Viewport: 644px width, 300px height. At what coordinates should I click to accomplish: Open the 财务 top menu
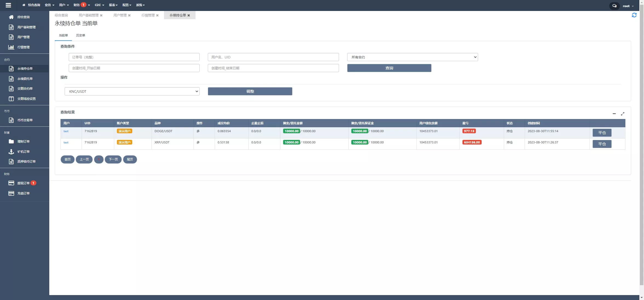pyautogui.click(x=77, y=5)
